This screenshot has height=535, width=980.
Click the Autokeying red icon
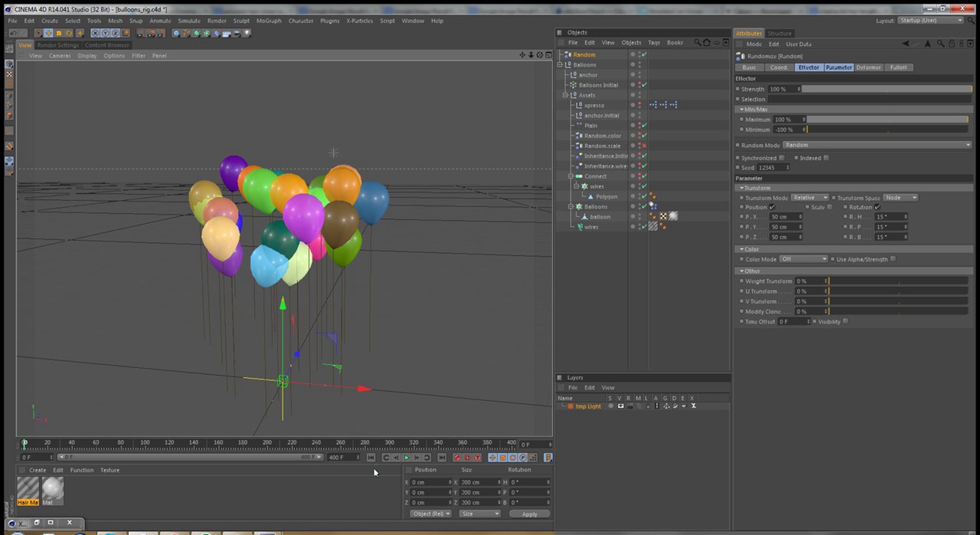pos(467,457)
